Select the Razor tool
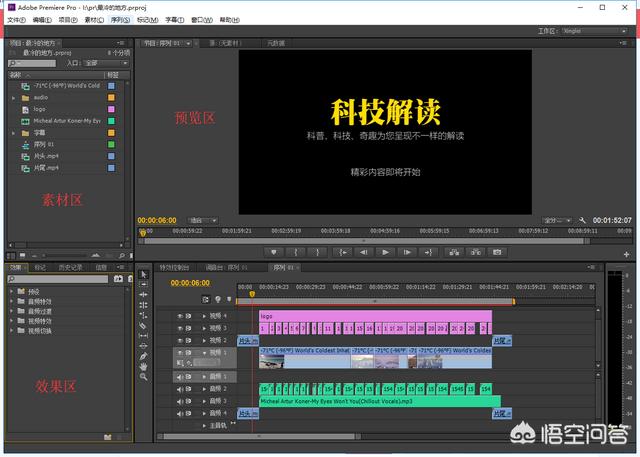 pos(144,325)
